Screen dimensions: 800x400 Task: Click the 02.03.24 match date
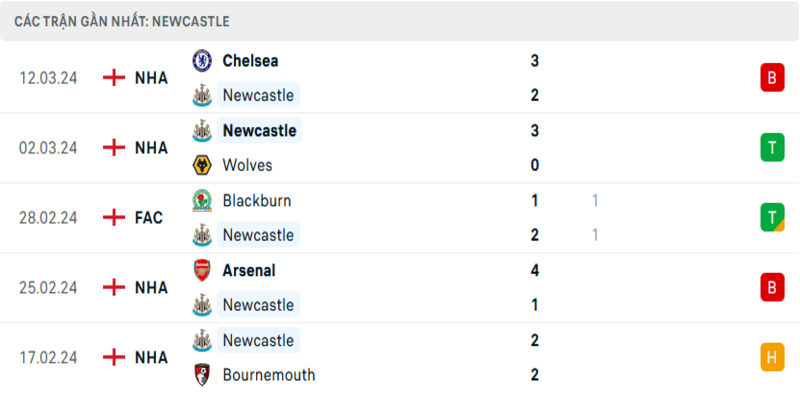tap(48, 148)
